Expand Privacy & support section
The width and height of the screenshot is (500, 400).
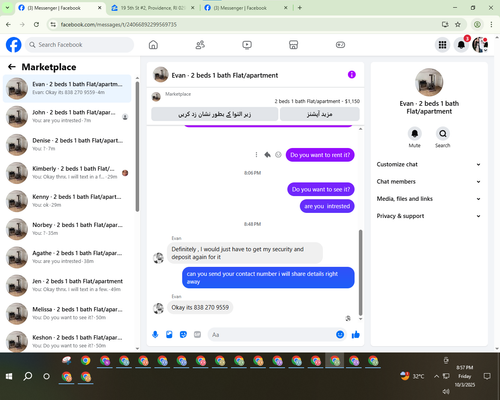point(429,216)
